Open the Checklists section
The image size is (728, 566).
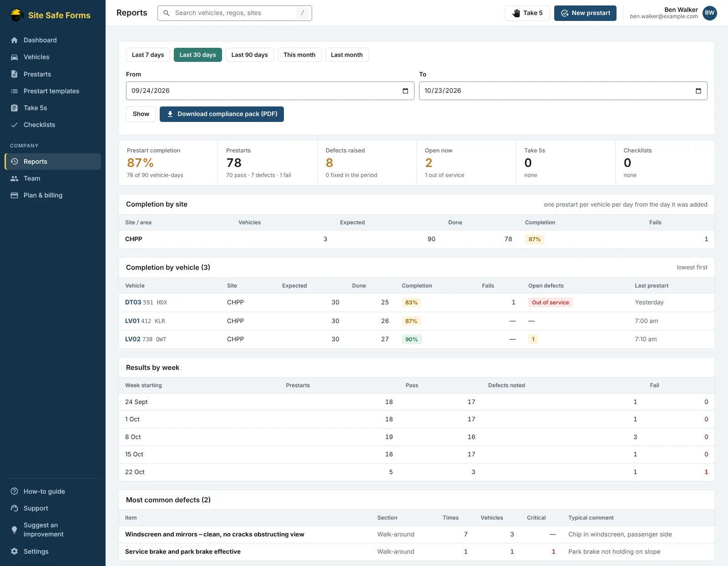pos(53,125)
